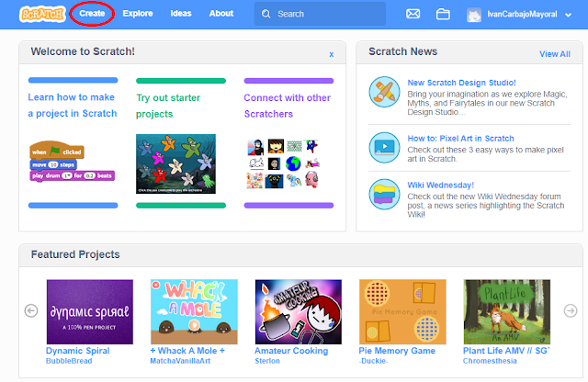
Task: Open the messages envelope icon
Action: click(413, 14)
